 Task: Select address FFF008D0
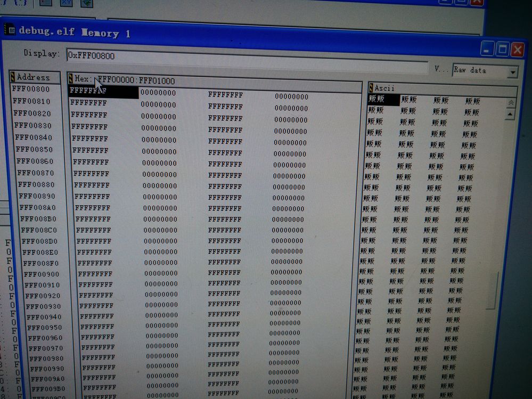tap(40, 241)
